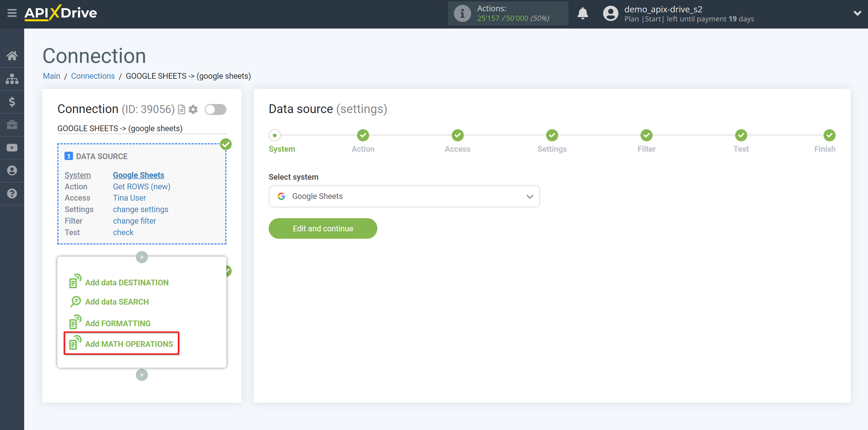868x430 pixels.
Task: Click the Add data SEARCH magnifier icon
Action: click(x=75, y=301)
